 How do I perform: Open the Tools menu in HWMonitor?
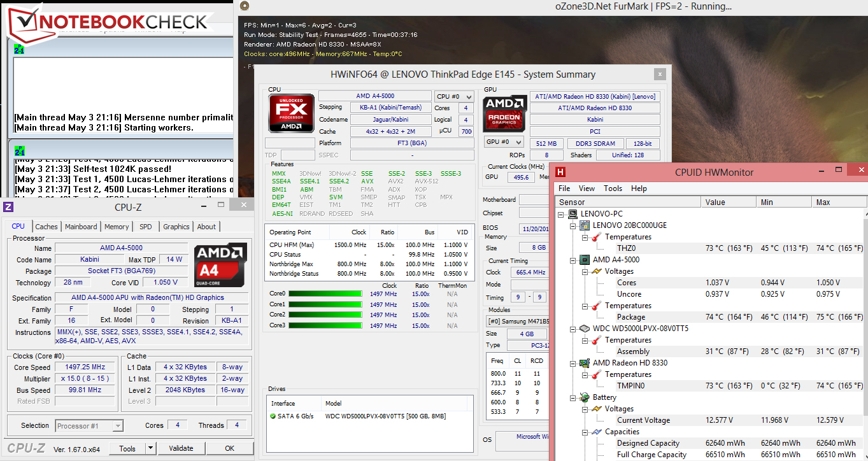click(613, 188)
